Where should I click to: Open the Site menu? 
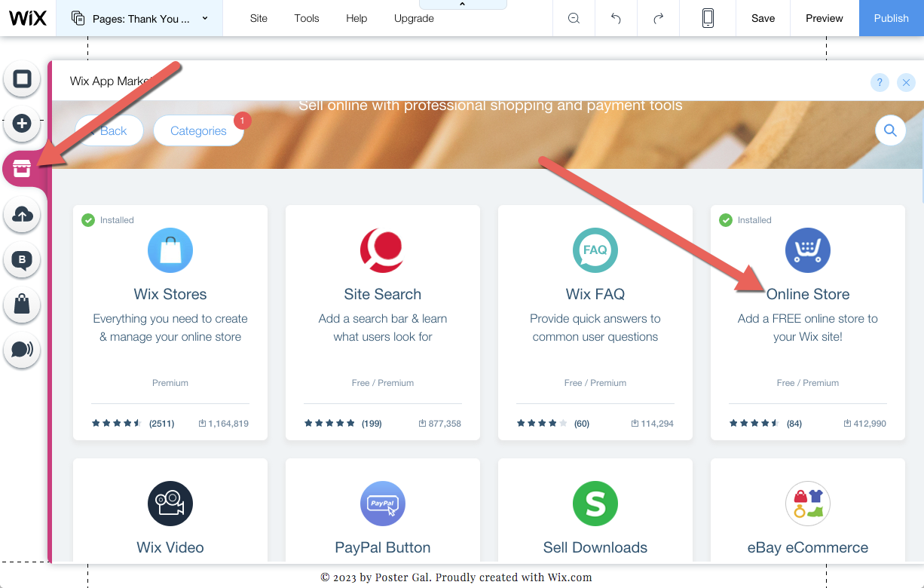pos(259,18)
